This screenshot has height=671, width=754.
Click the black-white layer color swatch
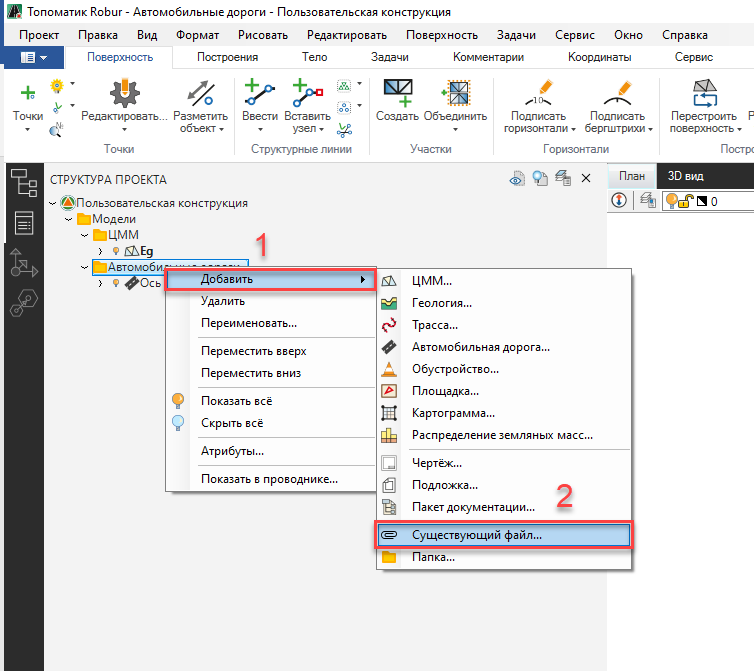[702, 201]
